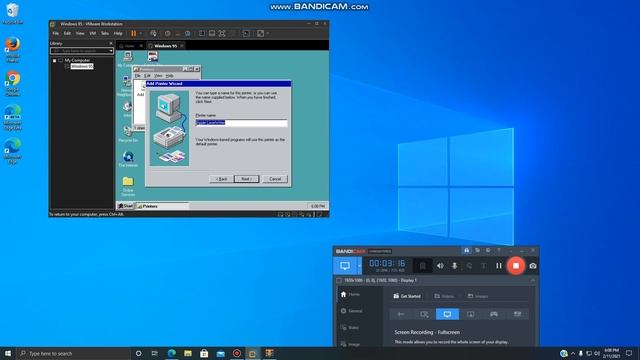The image size is (640, 360).
Task: Select game recording mode gamepad icon
Action: 494,314
